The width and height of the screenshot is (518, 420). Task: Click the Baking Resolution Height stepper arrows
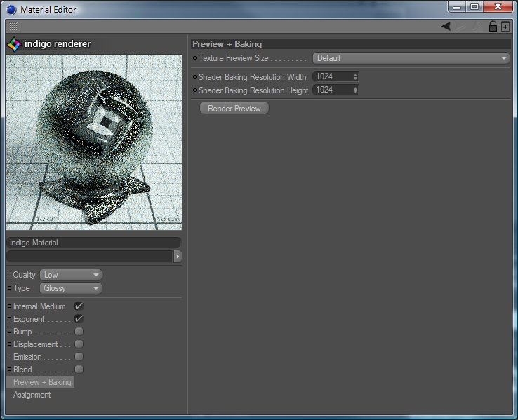click(355, 90)
